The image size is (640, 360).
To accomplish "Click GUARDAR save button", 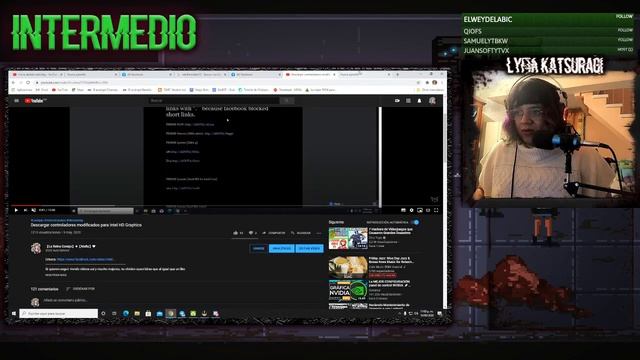I will pos(301,233).
